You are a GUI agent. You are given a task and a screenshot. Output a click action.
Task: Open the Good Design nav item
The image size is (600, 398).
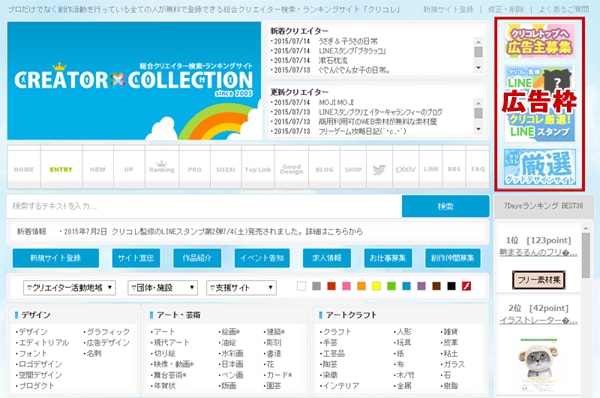click(x=291, y=169)
